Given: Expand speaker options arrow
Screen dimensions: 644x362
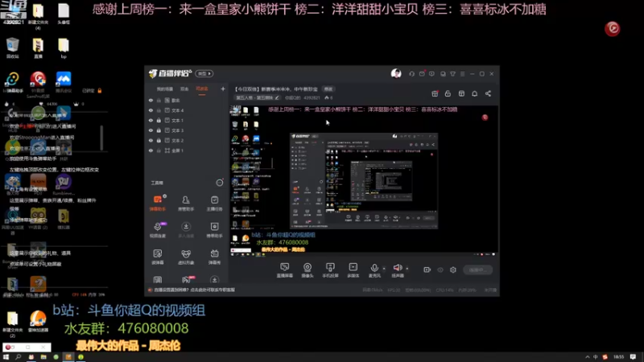Looking at the screenshot, I should 407,269.
